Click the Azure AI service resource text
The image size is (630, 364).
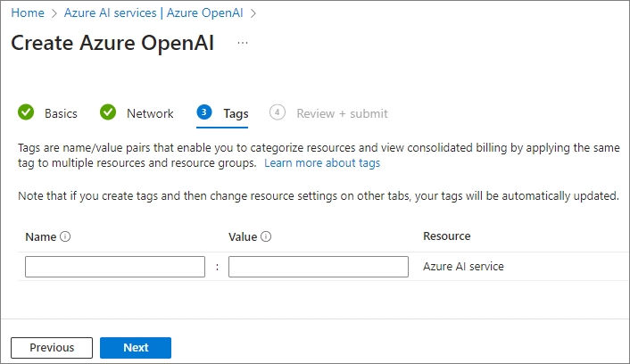[x=463, y=267]
